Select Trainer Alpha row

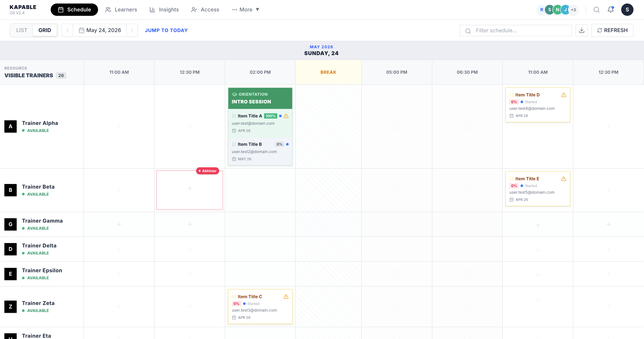tap(42, 126)
